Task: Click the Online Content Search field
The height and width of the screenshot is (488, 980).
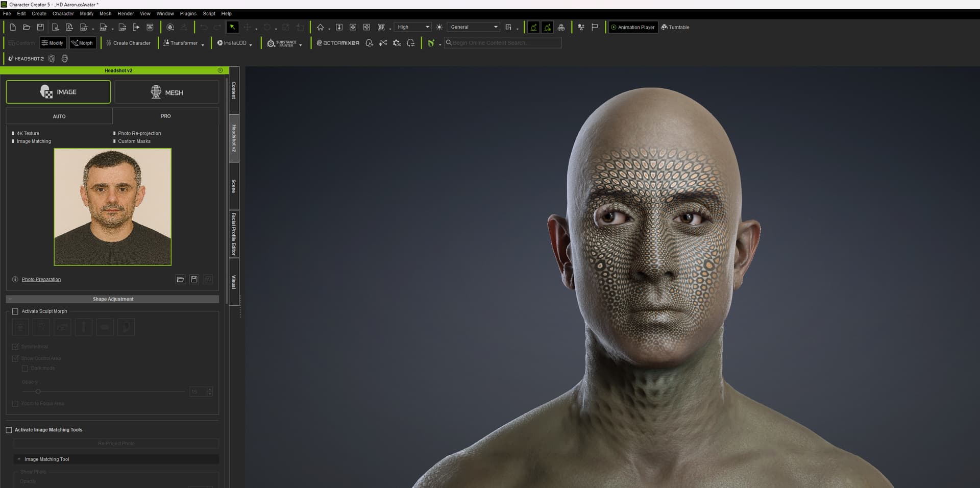Action: coord(503,43)
